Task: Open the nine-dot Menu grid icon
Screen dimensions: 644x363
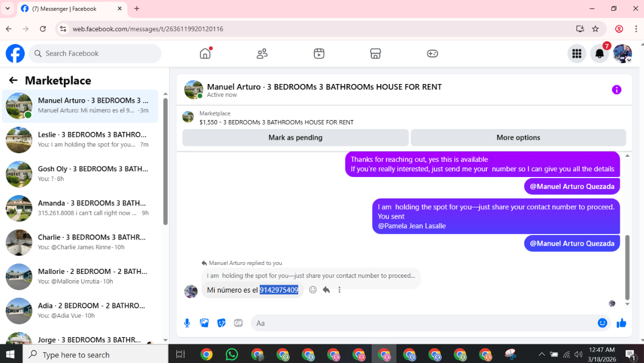Action: coord(576,54)
